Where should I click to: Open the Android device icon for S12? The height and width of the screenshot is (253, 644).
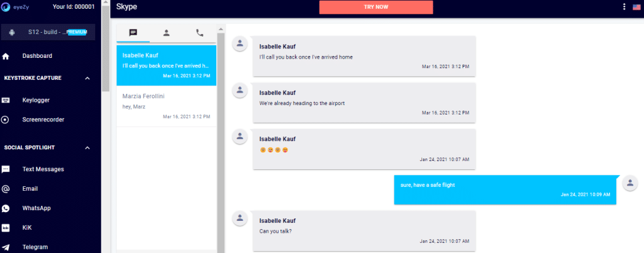(x=12, y=33)
